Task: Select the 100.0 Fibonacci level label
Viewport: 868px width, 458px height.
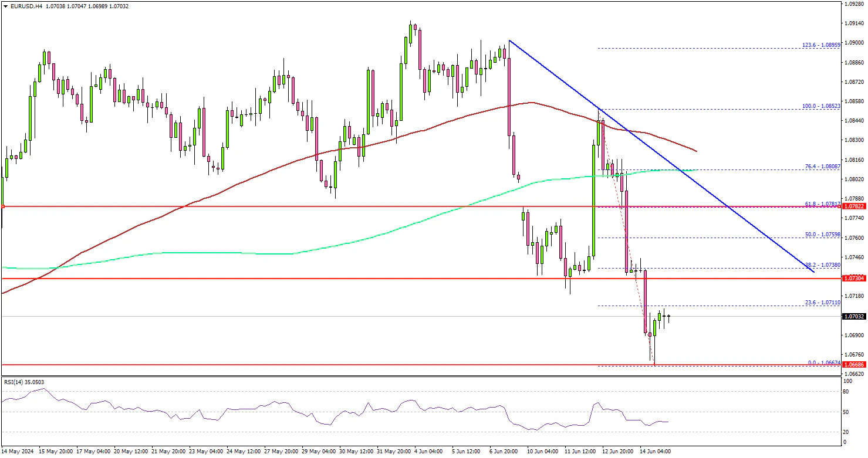Action: pos(822,107)
